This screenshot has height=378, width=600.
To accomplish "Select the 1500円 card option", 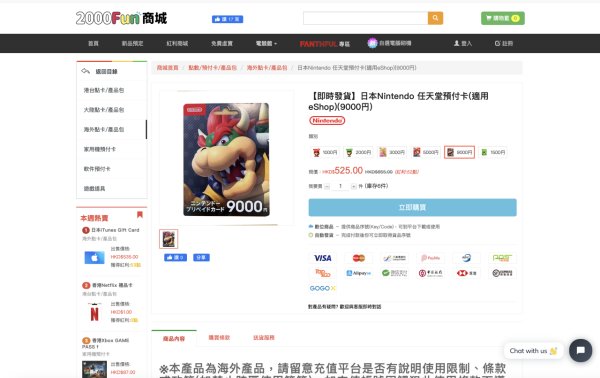I will [x=493, y=152].
